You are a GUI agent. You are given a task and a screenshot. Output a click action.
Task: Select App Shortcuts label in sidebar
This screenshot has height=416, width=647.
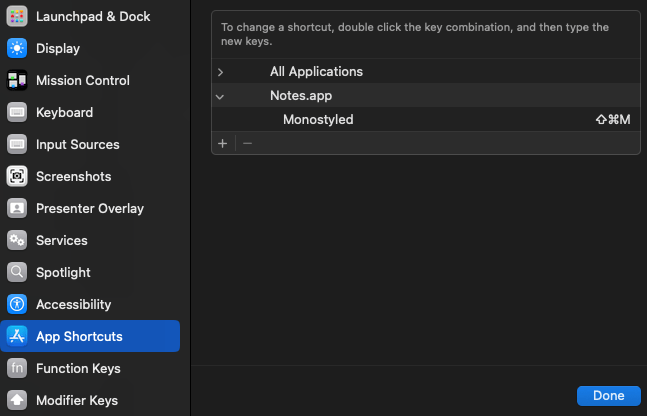click(79, 336)
